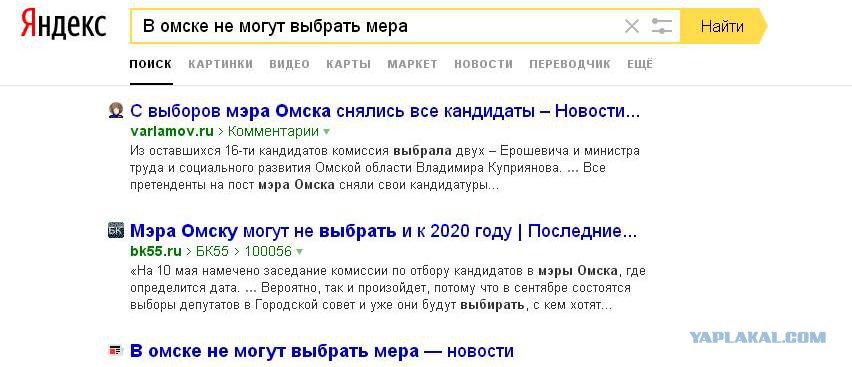The image size is (852, 367).
Task: Open the varlamov.ru domain link
Action: point(172,131)
